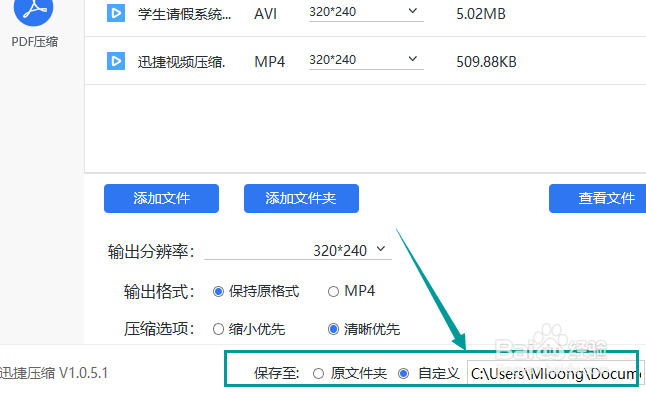Click the save path input field

point(556,374)
